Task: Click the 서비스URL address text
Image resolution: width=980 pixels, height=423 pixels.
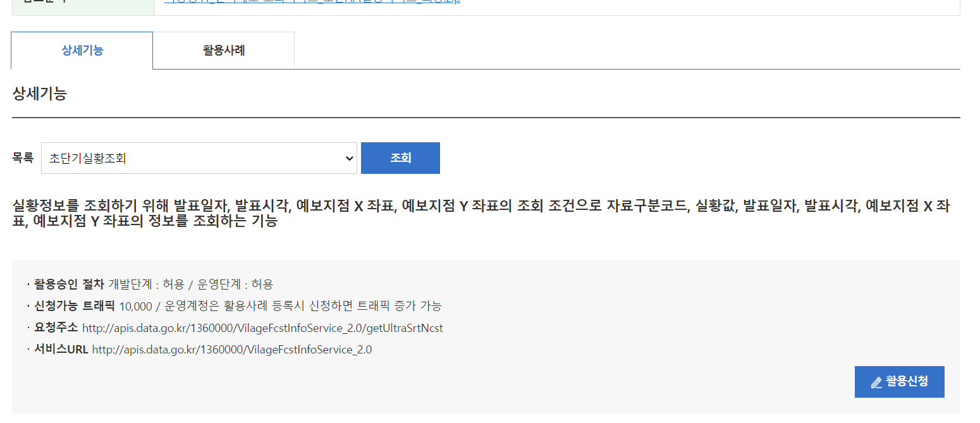Action: [231, 349]
